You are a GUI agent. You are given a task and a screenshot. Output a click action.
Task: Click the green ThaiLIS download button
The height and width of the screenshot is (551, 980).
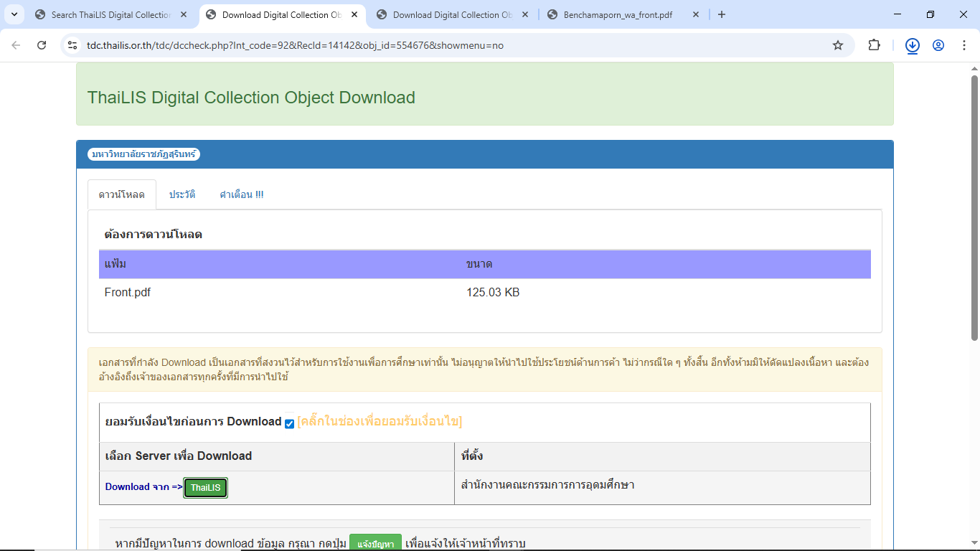pyautogui.click(x=206, y=488)
